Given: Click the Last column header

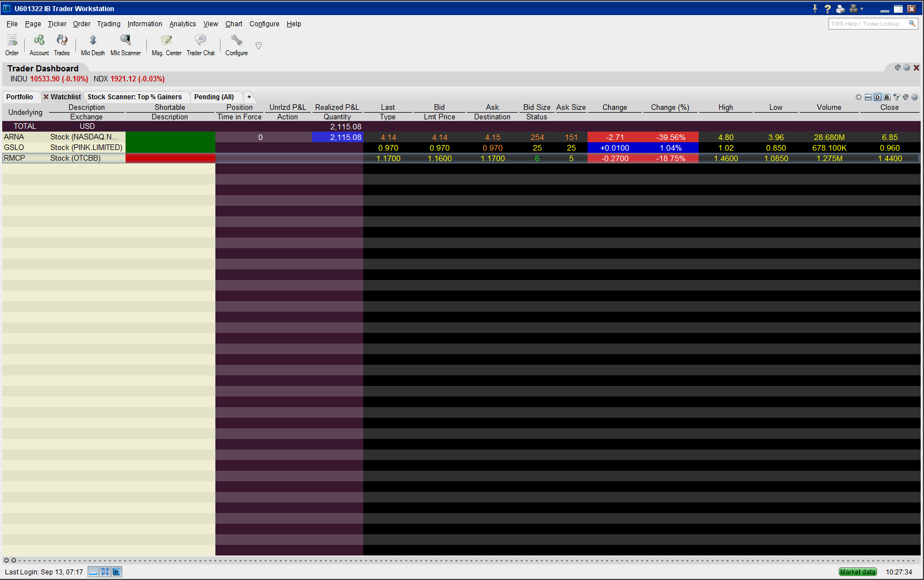Looking at the screenshot, I should pos(388,108).
